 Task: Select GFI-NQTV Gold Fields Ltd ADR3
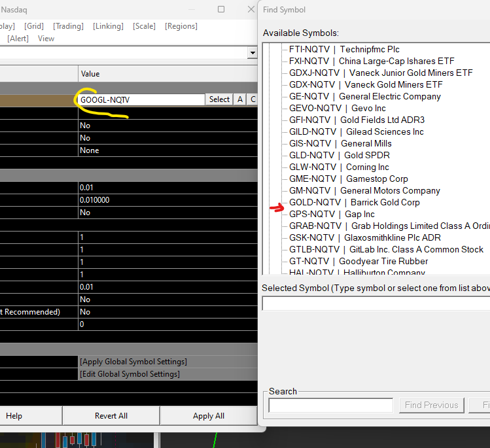(x=357, y=120)
